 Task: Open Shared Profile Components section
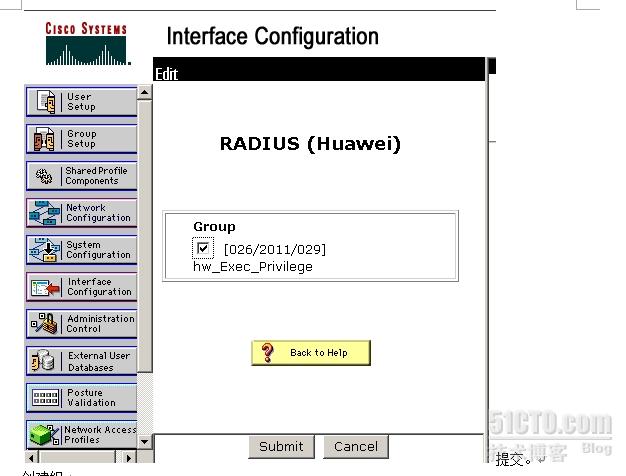[81, 176]
